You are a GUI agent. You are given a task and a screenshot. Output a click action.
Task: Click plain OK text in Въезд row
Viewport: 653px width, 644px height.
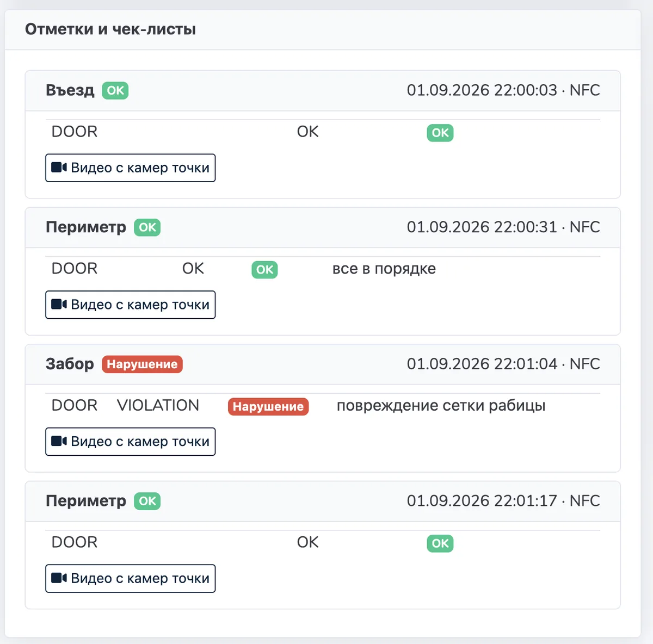coord(308,132)
